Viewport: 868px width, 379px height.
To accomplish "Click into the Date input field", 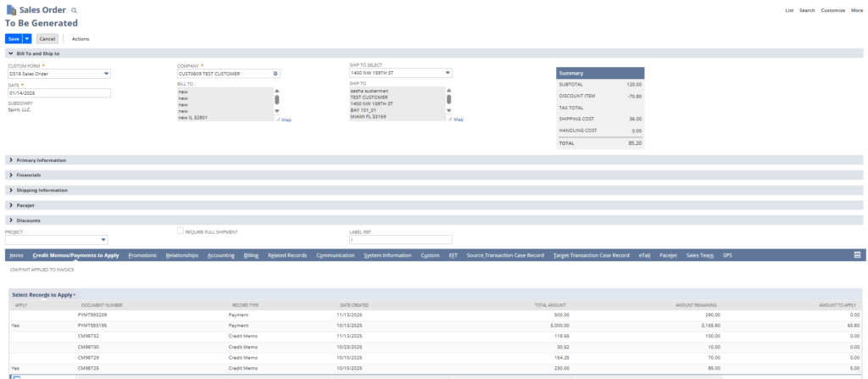I will click(58, 92).
